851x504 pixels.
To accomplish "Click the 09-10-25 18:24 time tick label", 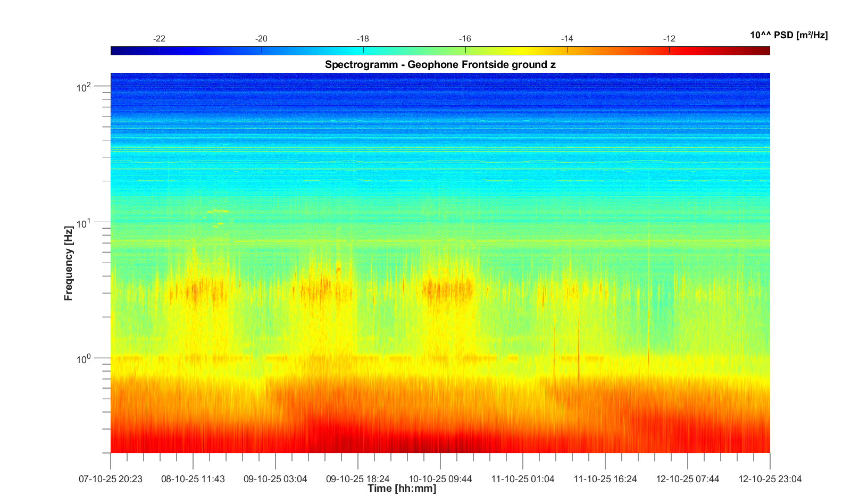I will pyautogui.click(x=358, y=479).
